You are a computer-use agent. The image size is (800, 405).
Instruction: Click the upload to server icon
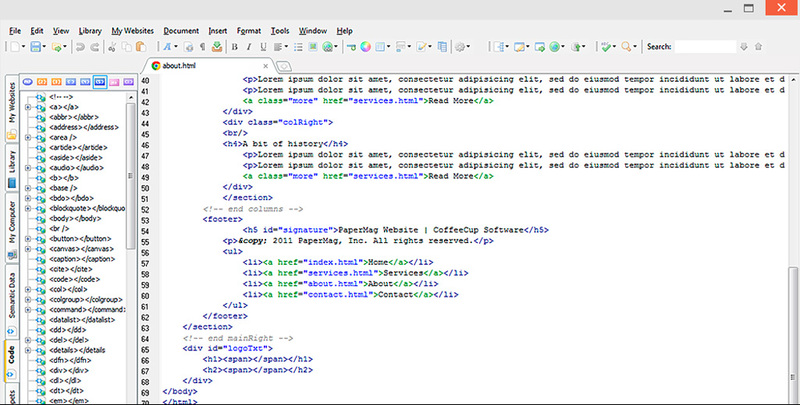(577, 47)
